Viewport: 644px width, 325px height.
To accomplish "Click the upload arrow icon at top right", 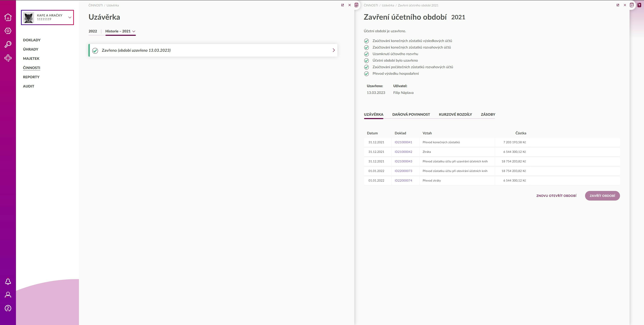I will (x=639, y=5).
